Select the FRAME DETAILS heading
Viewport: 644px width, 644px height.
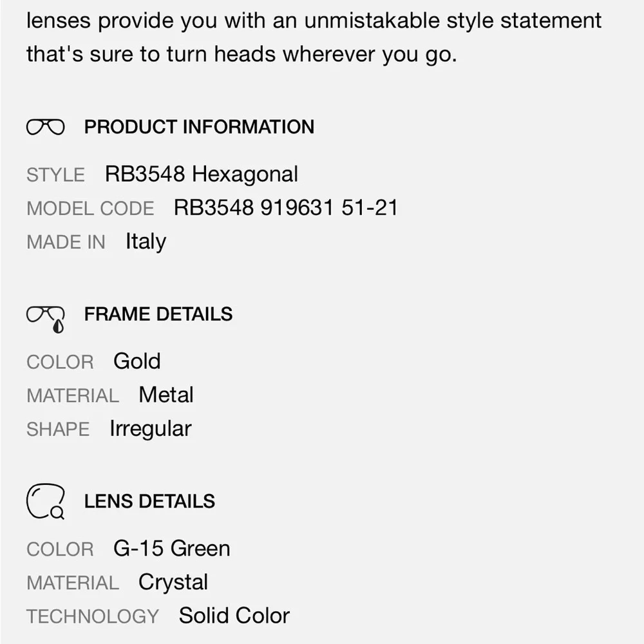158,314
